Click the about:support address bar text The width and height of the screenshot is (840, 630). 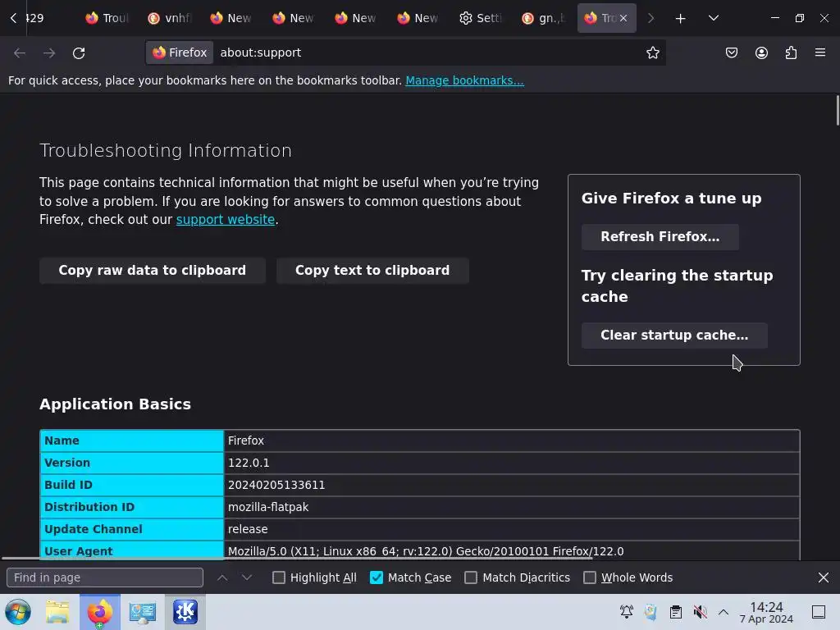[260, 52]
